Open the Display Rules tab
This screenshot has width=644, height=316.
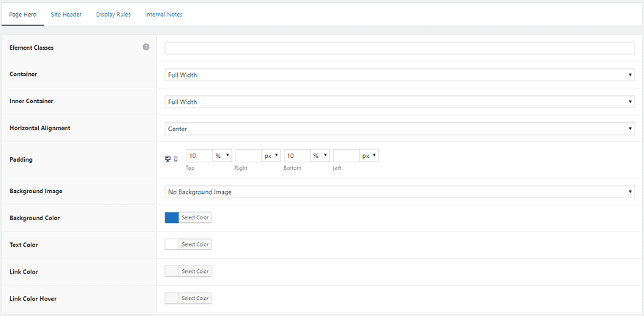coord(113,15)
